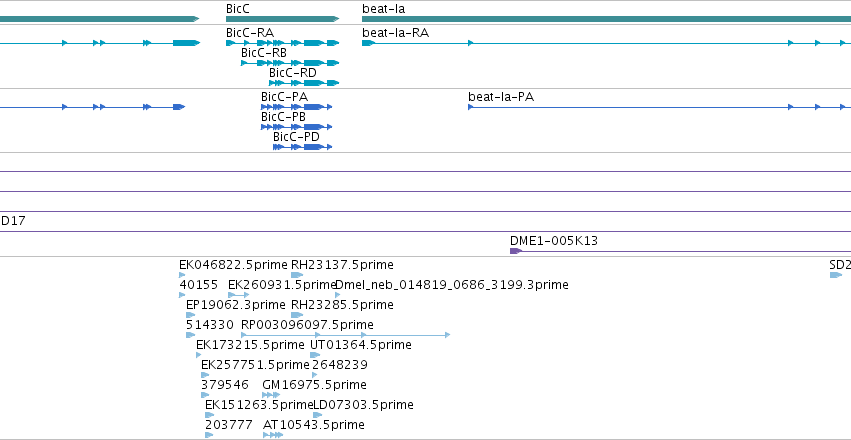Click the D17 feature line

pyautogui.click(x=426, y=232)
